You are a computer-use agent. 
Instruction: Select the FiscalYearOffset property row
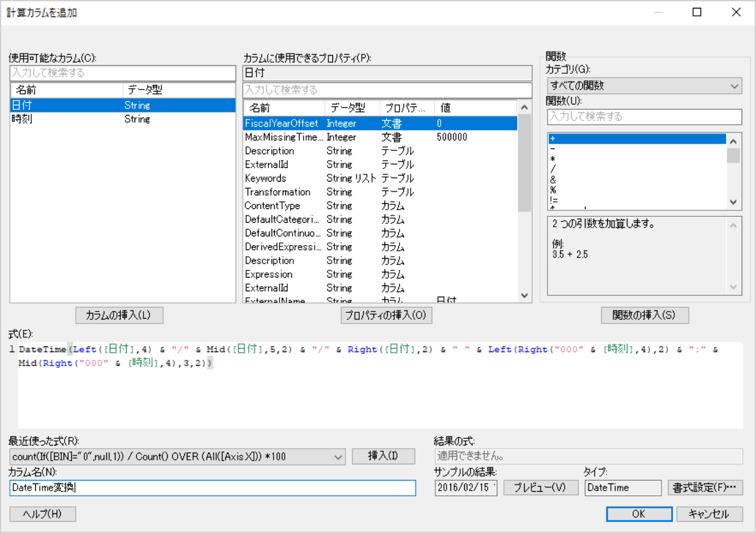click(380, 123)
